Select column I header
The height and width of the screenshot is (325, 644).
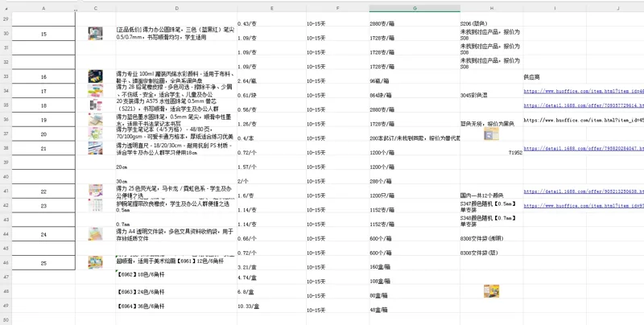(555, 9)
